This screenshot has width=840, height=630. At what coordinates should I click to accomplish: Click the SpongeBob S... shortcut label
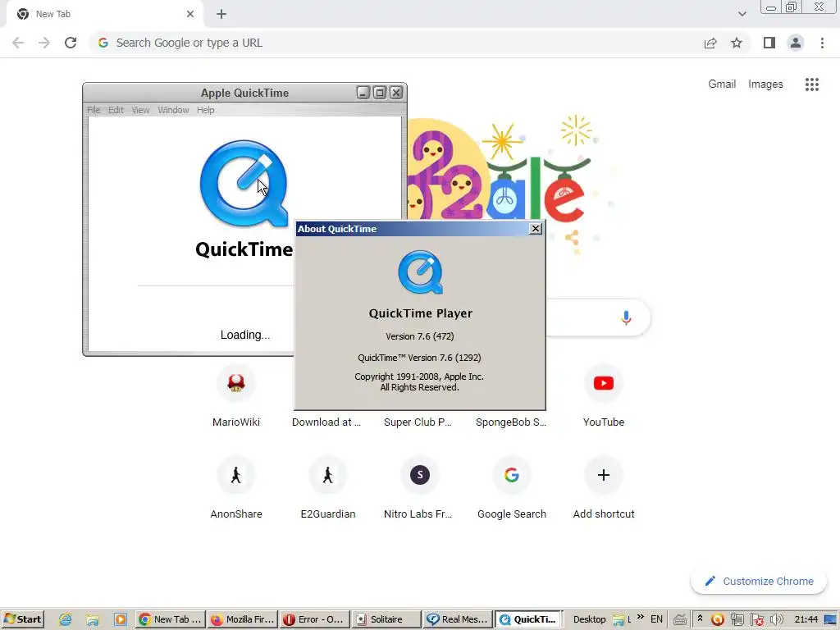511,422
